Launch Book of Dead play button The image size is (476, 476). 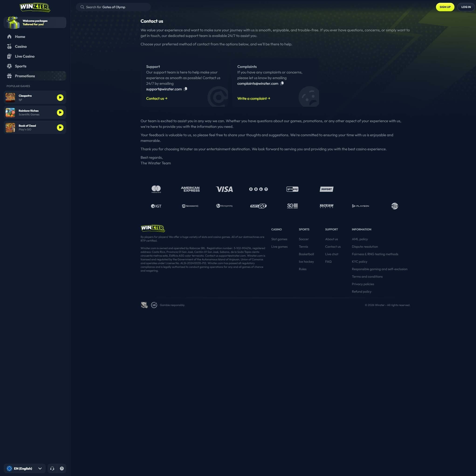[60, 127]
